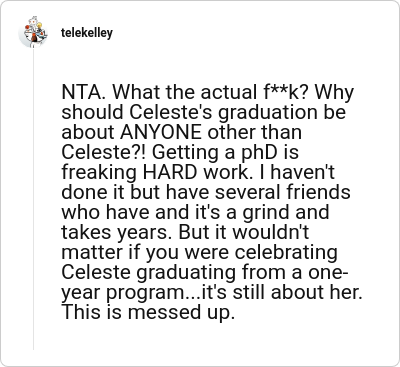Screen dimensions: 400x367
Task: Click the word phD in the comment
Action: click(259, 153)
